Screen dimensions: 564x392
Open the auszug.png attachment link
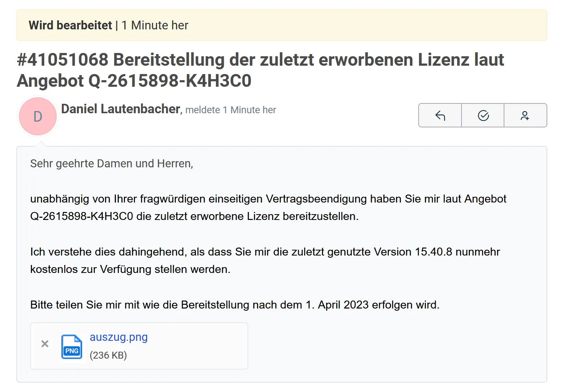[118, 337]
